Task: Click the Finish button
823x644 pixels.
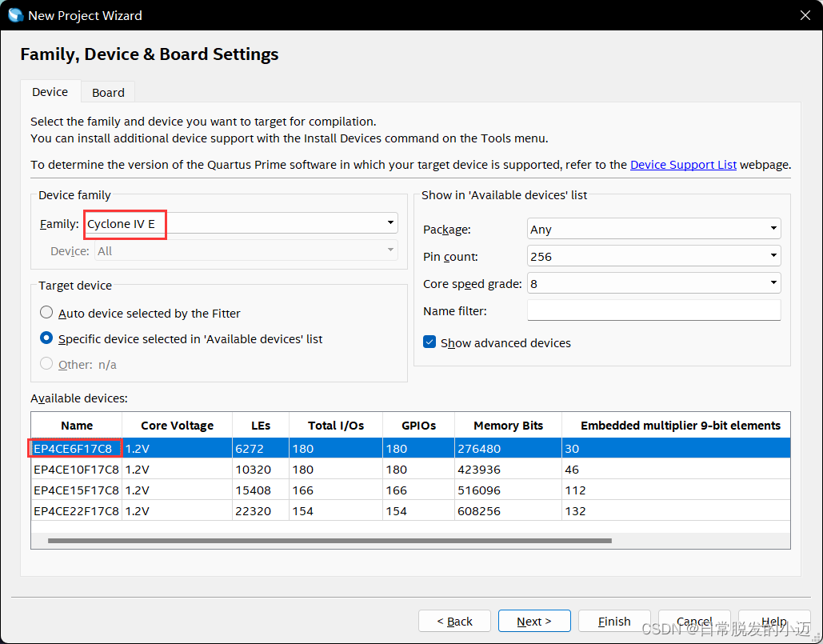Action: 614,621
